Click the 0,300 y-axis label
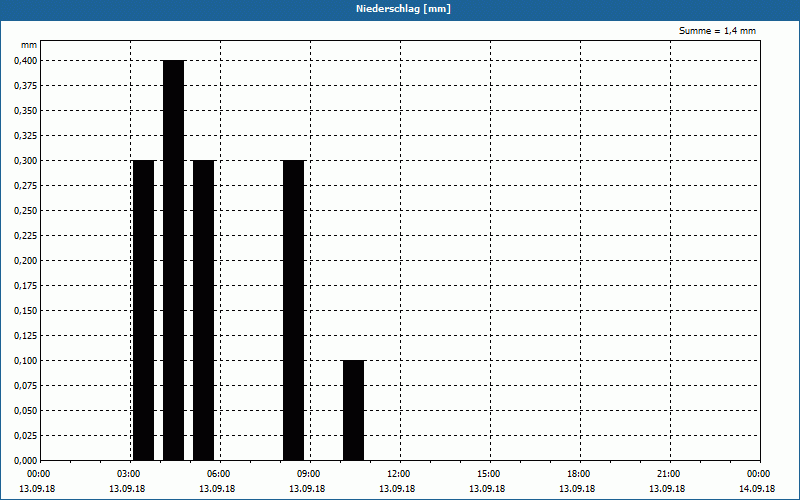This screenshot has width=800, height=500. tap(26, 161)
